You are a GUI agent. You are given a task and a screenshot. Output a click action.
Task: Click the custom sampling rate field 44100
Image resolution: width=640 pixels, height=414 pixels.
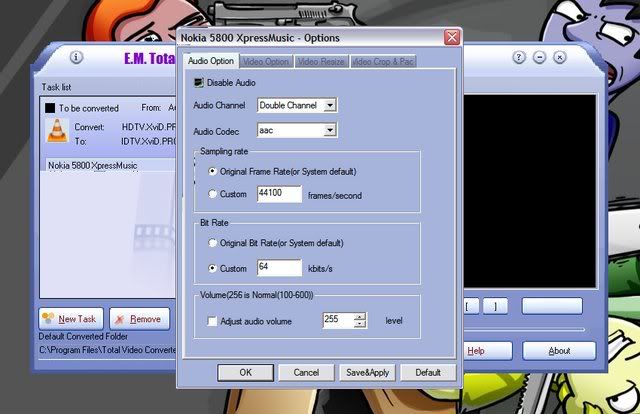tap(280, 194)
